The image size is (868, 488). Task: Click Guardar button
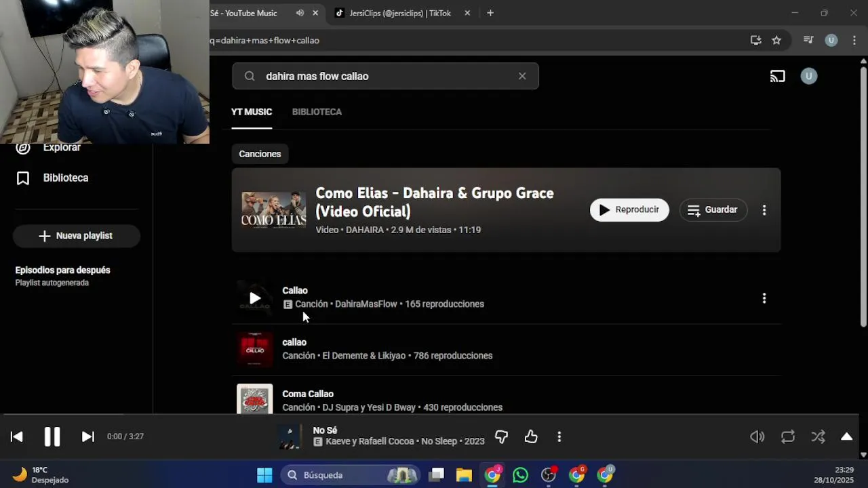pos(713,210)
